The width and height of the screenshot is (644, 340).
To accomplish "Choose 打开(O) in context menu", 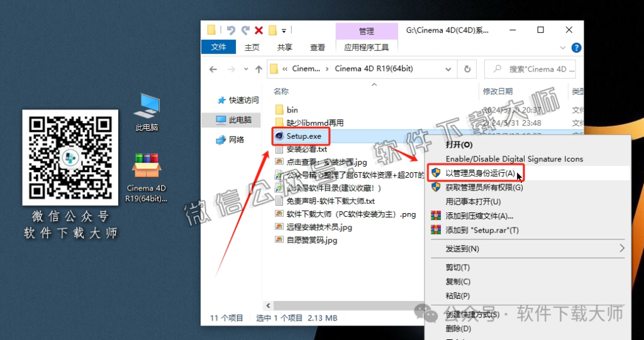I will pos(459,145).
